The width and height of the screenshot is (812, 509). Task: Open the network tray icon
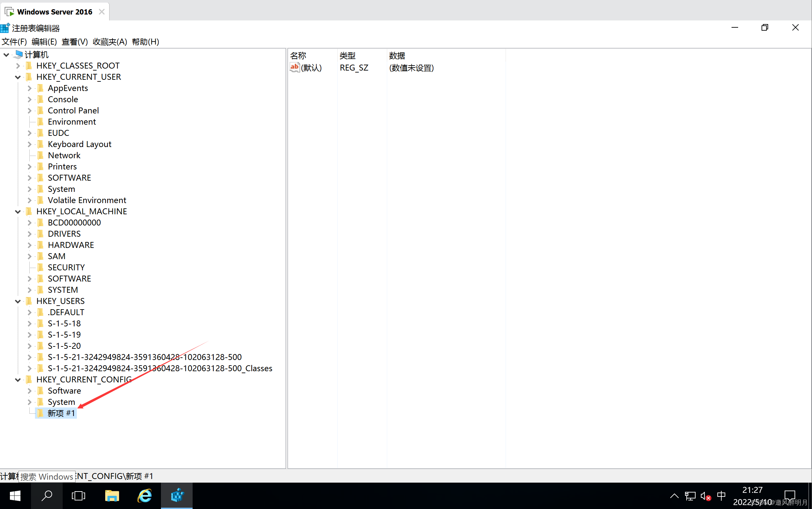point(690,496)
